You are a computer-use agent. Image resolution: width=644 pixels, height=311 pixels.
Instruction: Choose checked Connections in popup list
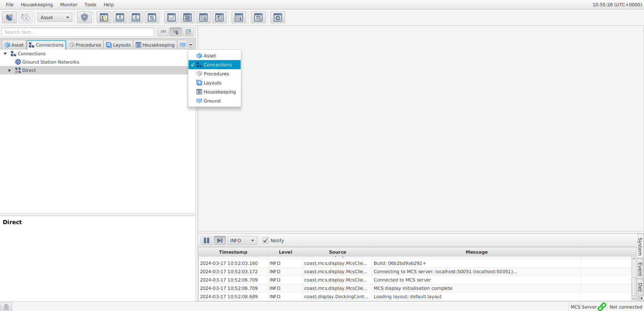click(215, 65)
